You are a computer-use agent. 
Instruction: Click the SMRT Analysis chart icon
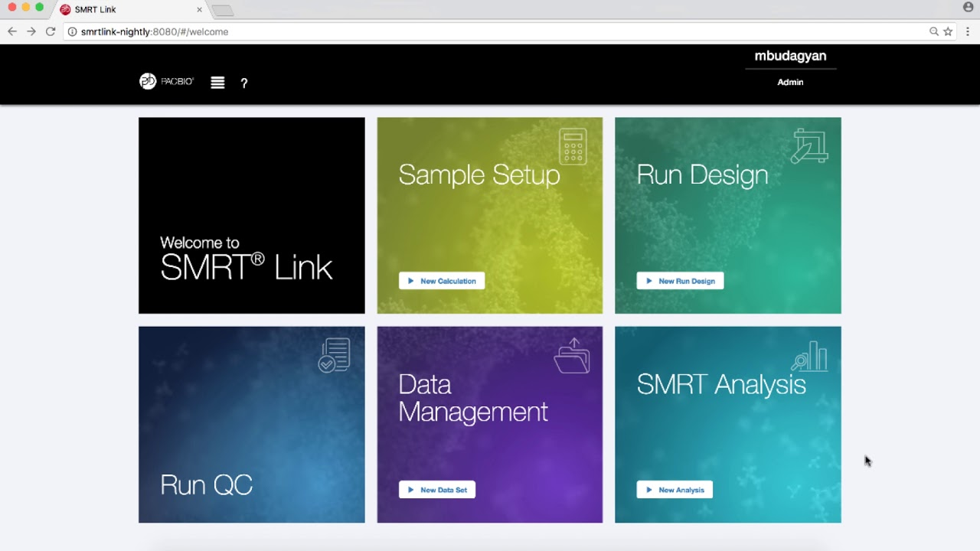click(809, 356)
